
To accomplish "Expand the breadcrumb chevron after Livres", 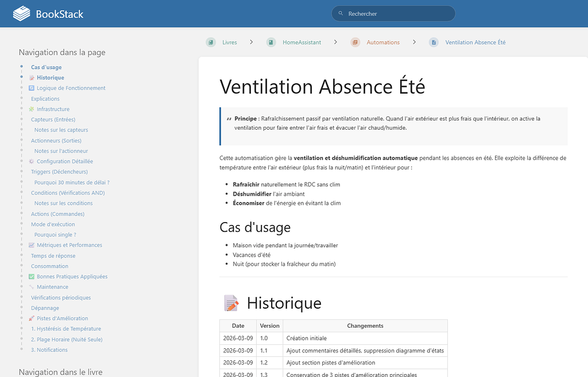I will click(252, 42).
